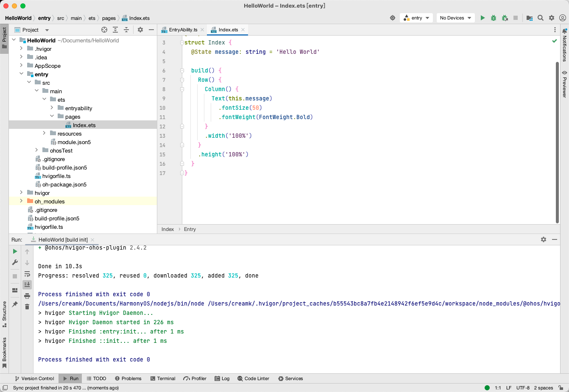Click the Entry breadcrumb below the editor
This screenshot has height=392, width=569.
pos(190,229)
